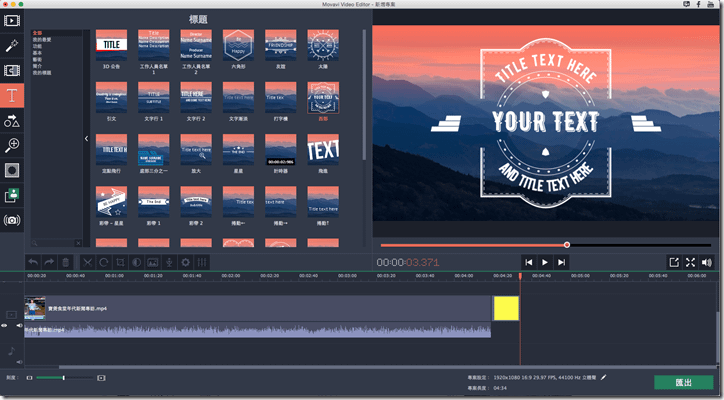Click the crop tool in toolbar
724x400 pixels.
(120, 262)
